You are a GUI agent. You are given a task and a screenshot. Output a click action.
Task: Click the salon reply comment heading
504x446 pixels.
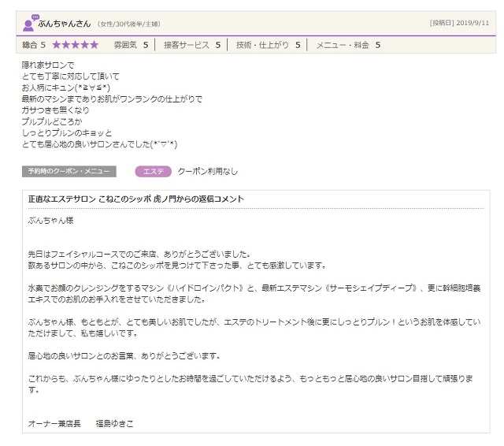pos(136,199)
